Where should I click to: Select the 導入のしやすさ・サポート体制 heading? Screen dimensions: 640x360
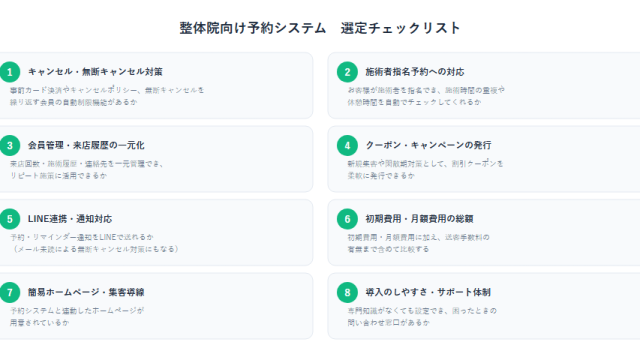(x=428, y=292)
